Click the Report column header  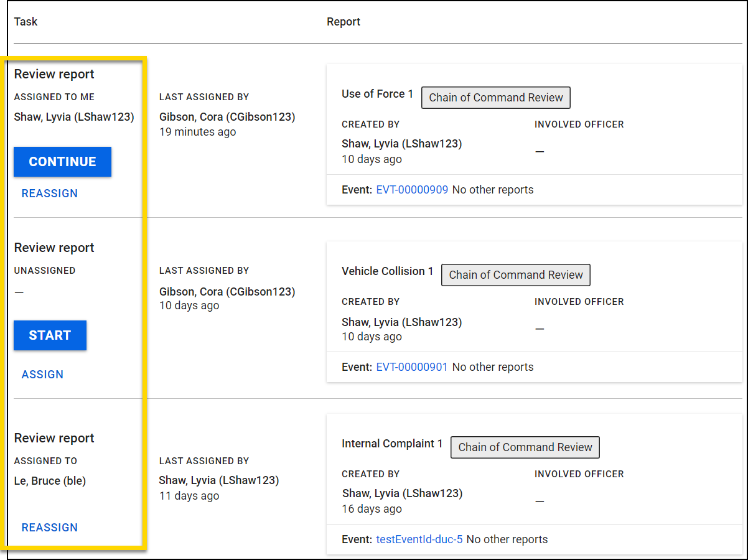[x=343, y=22]
